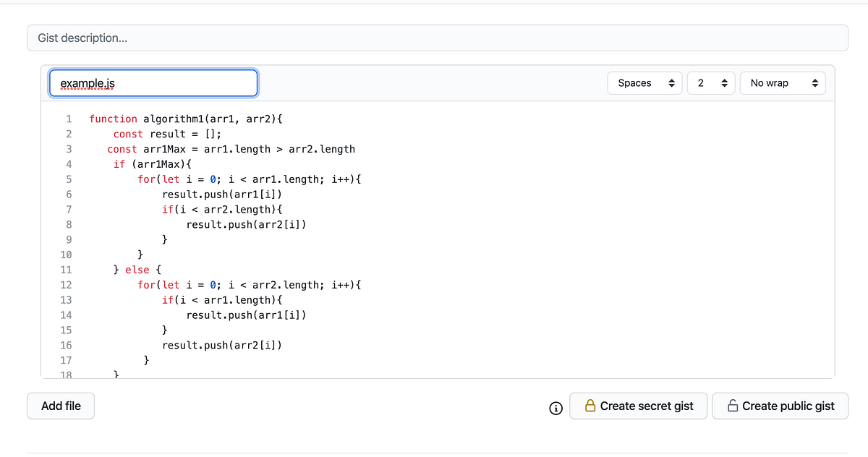Select the Gist description input field

pos(434,37)
